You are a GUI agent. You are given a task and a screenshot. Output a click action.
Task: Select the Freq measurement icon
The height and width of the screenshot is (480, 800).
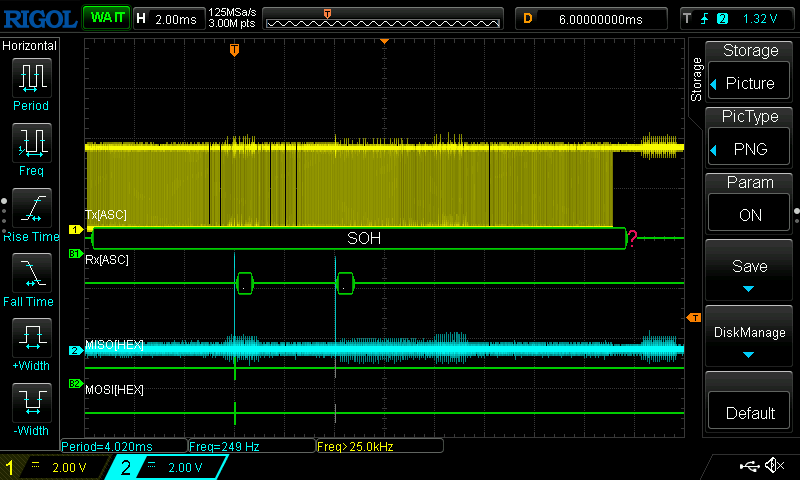click(30, 145)
